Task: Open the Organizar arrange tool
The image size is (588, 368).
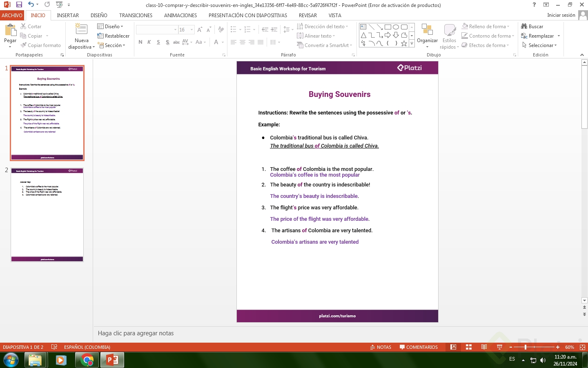Action: coord(427,35)
